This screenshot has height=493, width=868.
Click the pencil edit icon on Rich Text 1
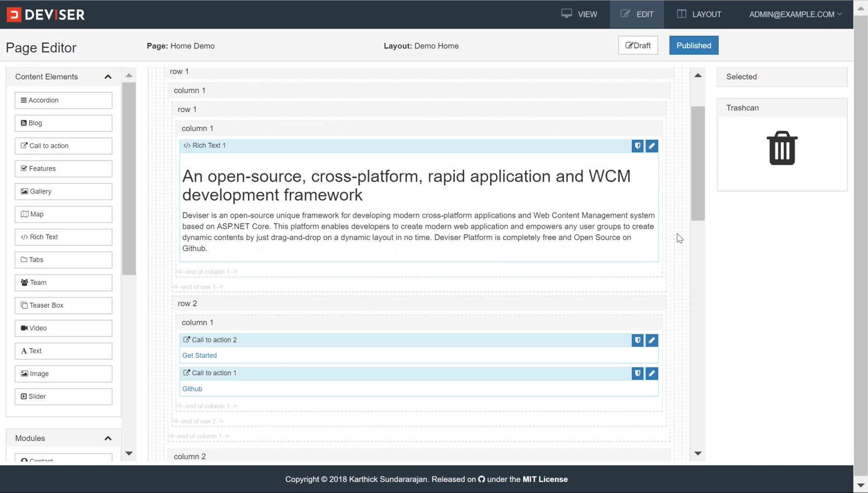point(651,146)
